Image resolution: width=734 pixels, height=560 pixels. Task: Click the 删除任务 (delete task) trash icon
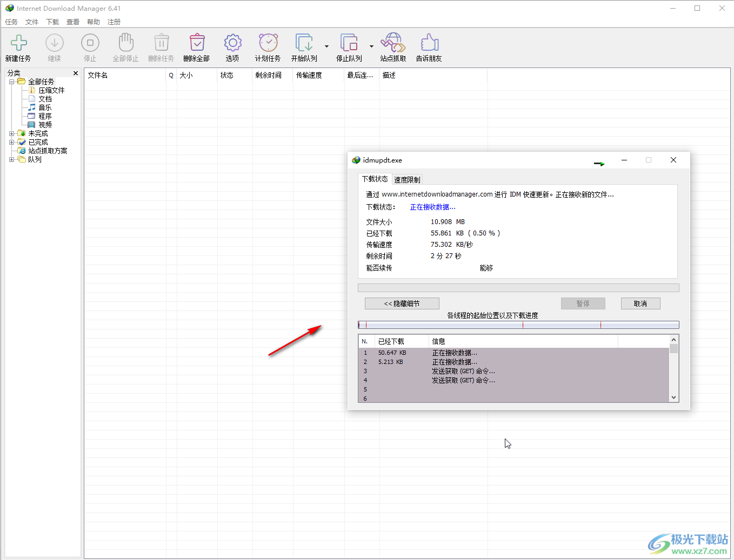pos(161,43)
